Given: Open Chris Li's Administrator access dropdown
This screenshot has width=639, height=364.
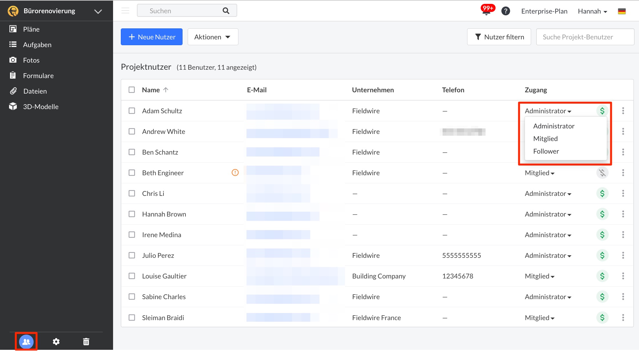Looking at the screenshot, I should [x=548, y=193].
